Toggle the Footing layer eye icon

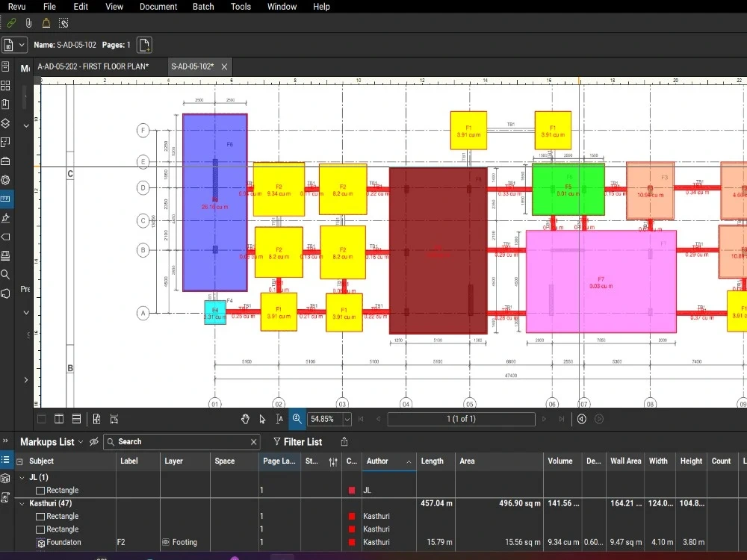tap(166, 542)
